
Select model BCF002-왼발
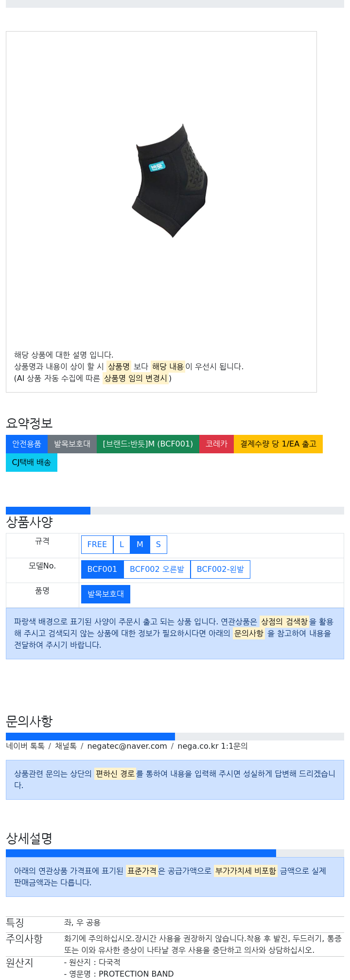click(220, 569)
